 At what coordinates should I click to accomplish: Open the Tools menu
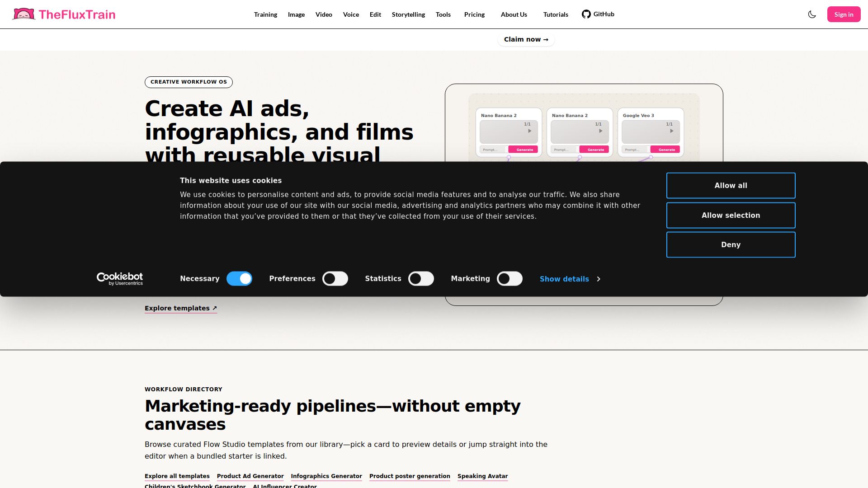coord(443,14)
